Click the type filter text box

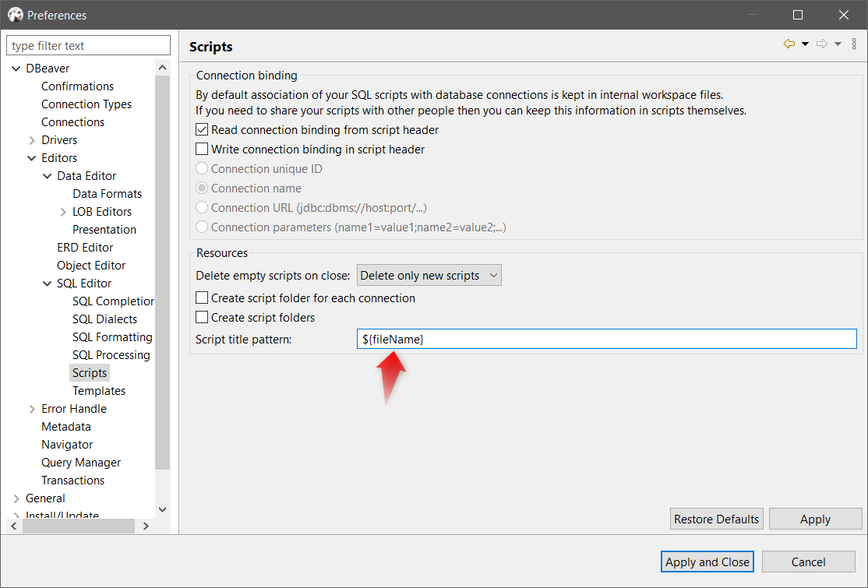[x=87, y=45]
